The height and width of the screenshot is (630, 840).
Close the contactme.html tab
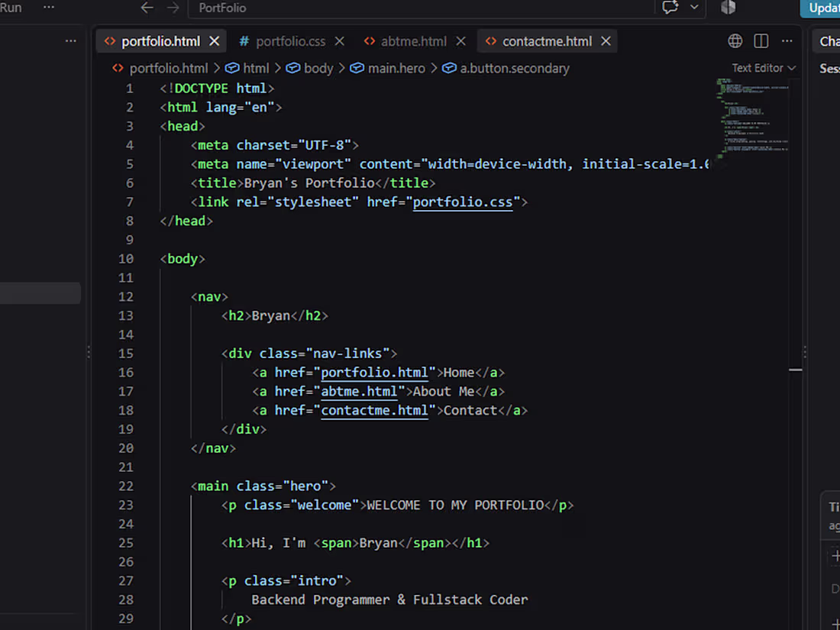coord(606,41)
